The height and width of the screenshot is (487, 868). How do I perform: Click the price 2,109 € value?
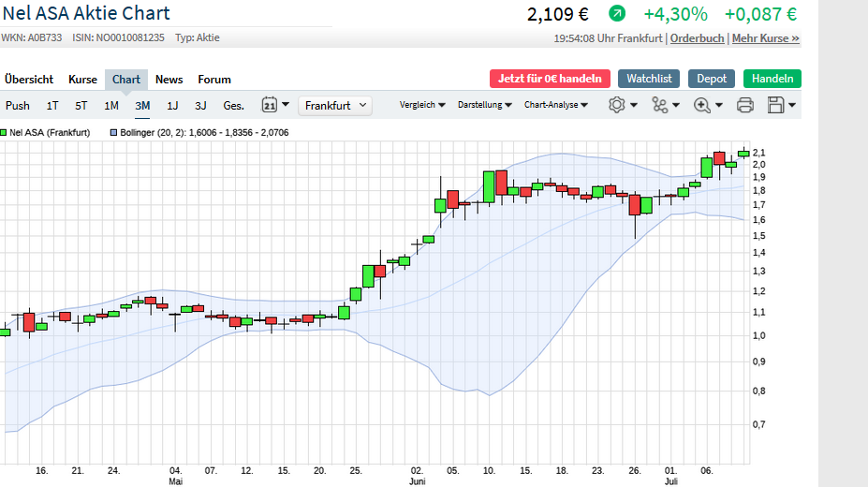557,14
